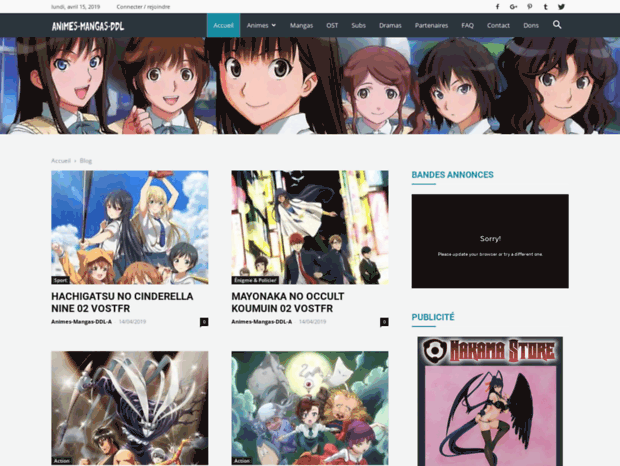Click the Connecter / rejoindre link
620x466 pixels.
click(x=143, y=7)
